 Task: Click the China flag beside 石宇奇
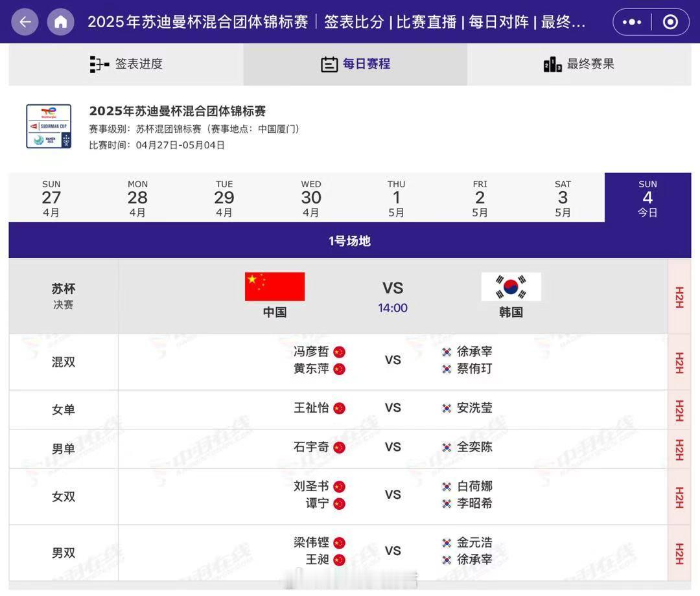pos(339,448)
